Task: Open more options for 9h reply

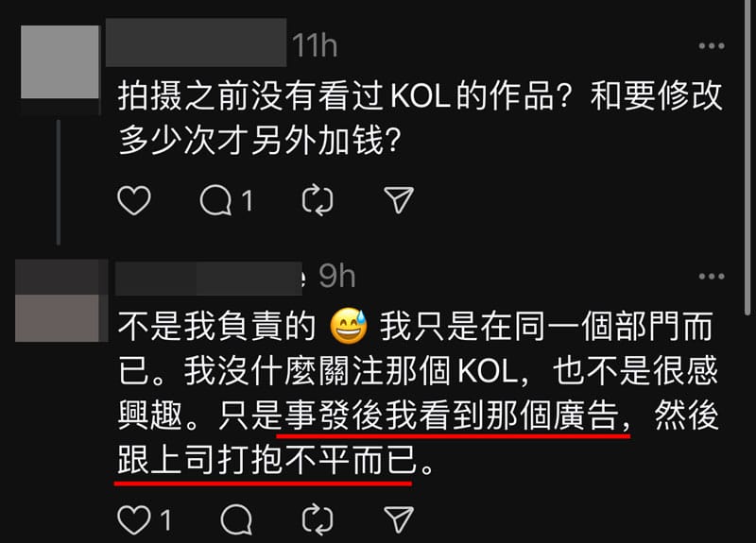Action: coord(712,276)
